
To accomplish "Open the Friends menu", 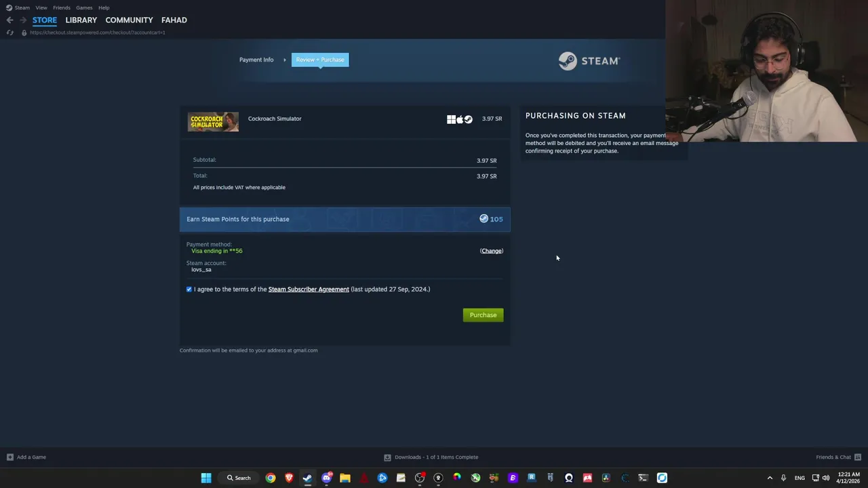I will click(x=62, y=7).
